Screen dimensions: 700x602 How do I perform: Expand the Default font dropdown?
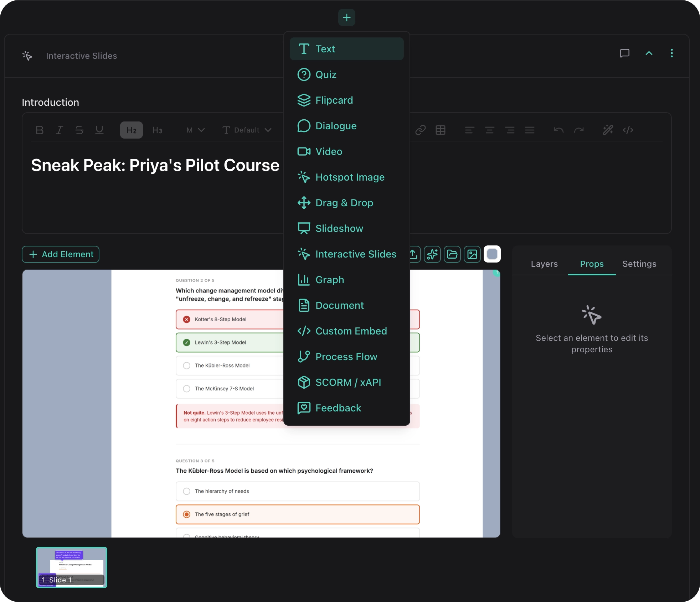247,130
